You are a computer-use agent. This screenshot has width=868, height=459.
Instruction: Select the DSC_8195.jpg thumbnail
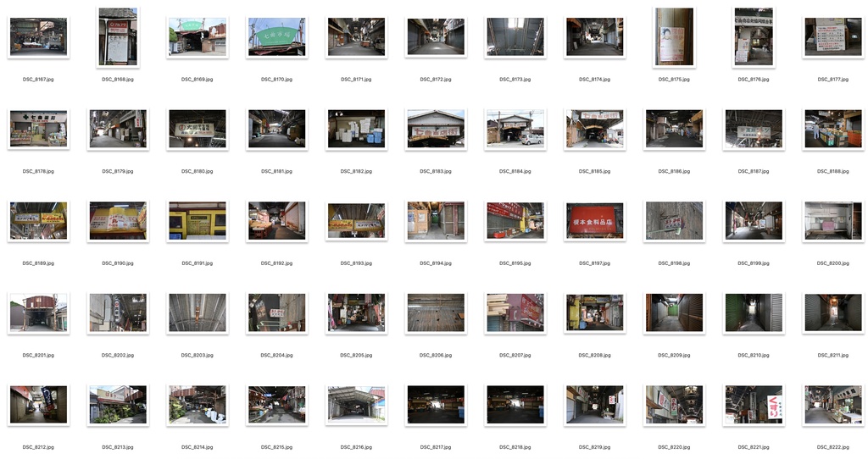(x=515, y=221)
